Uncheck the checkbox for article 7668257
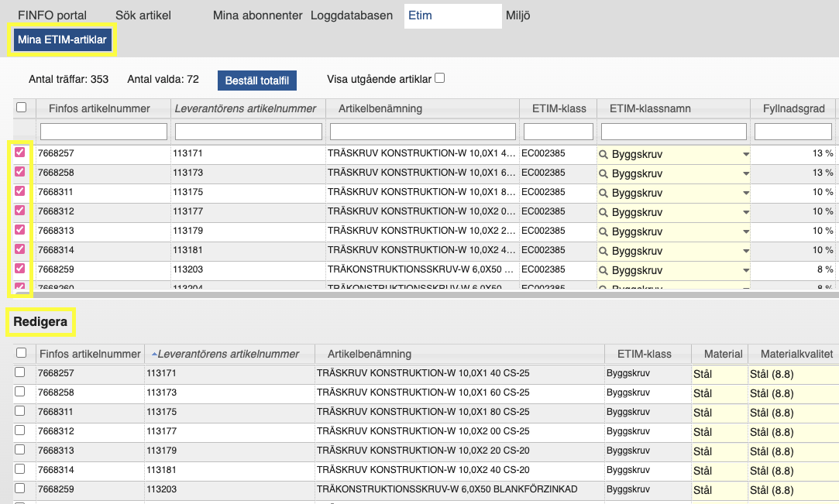Screen dimensions: 839x504 [20, 153]
